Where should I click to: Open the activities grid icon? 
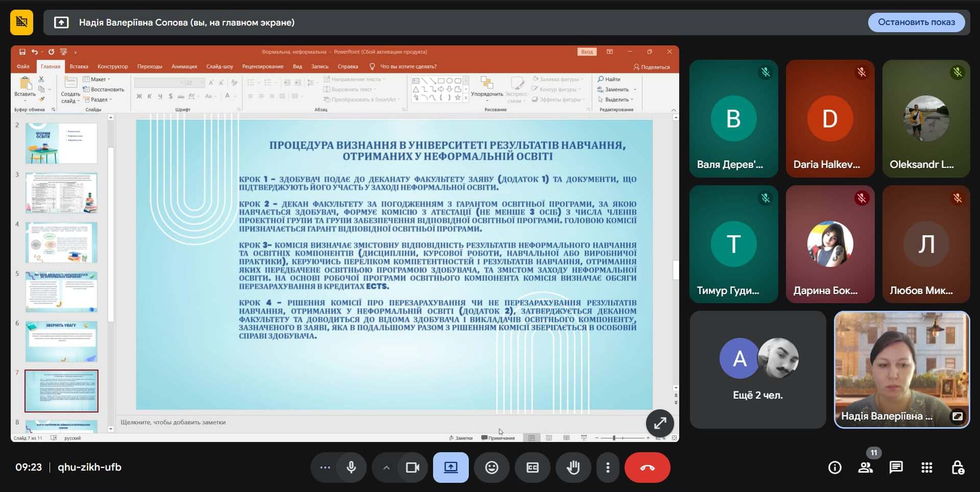(926, 468)
